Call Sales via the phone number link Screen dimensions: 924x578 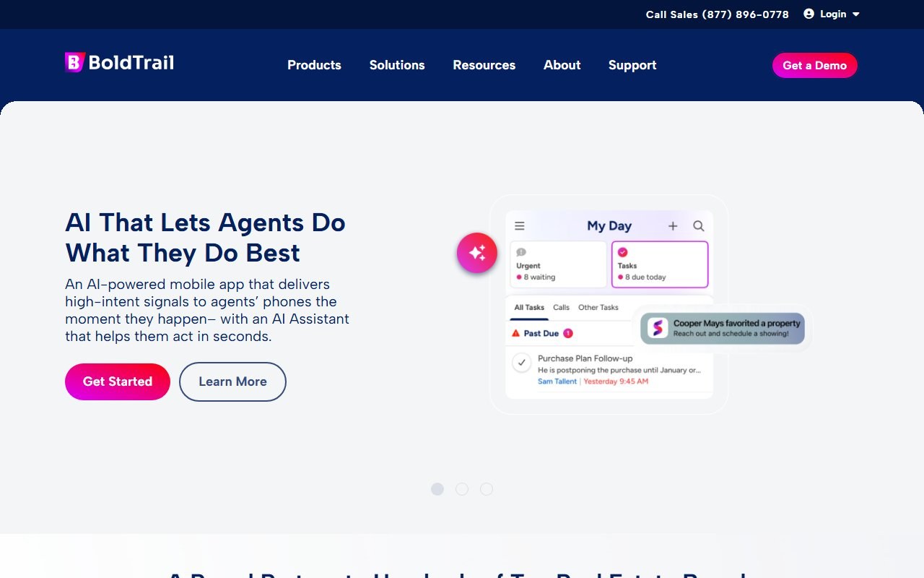pos(717,14)
